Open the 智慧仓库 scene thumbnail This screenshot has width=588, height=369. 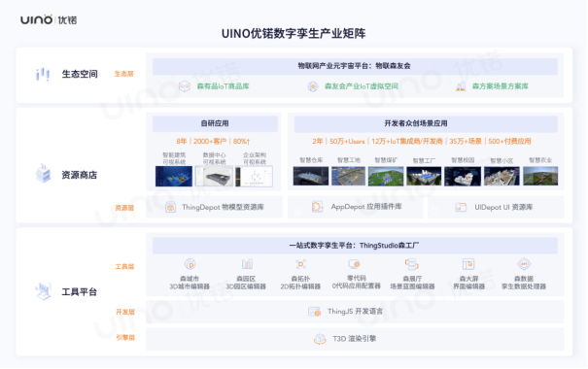[x=311, y=176]
